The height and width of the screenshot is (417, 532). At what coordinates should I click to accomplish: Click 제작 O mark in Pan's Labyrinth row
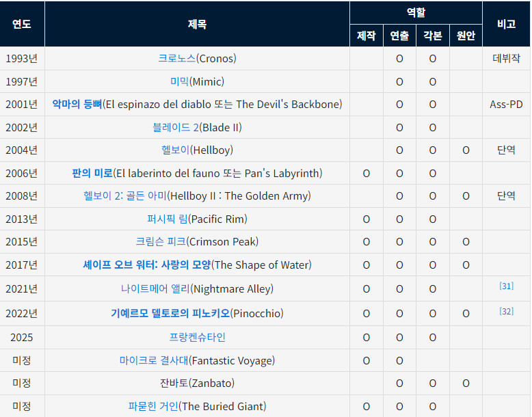pos(367,174)
